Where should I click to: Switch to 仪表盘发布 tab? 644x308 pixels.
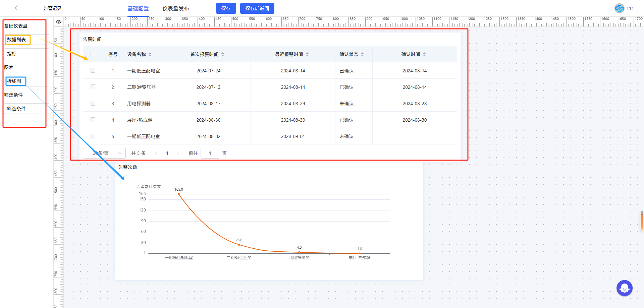175,8
